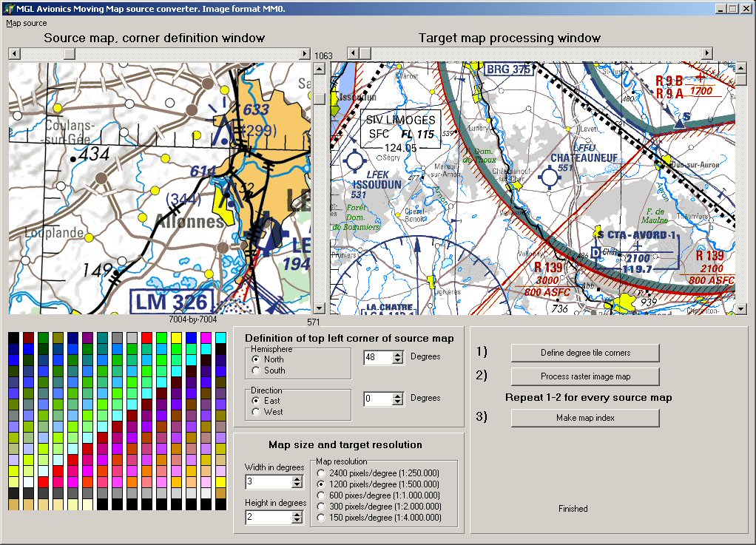Click the source map corner definition image
756x545 pixels.
(x=160, y=189)
